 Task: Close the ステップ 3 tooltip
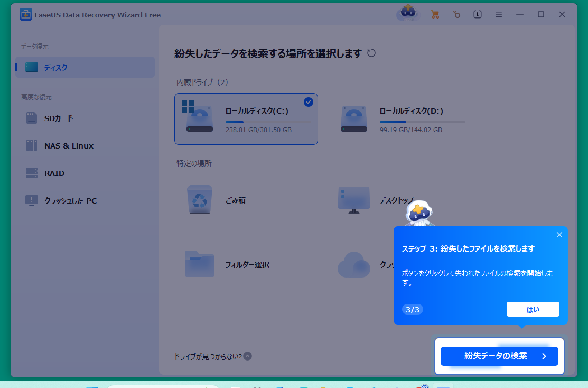click(559, 235)
